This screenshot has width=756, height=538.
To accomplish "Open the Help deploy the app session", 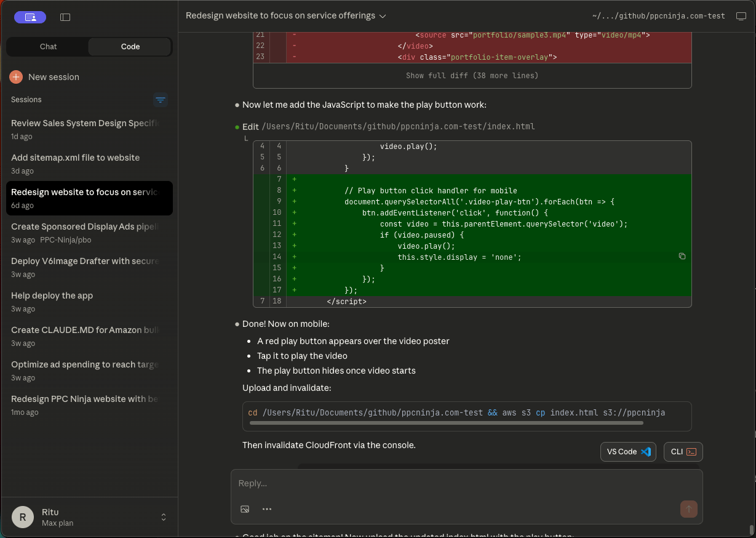I will [52, 295].
